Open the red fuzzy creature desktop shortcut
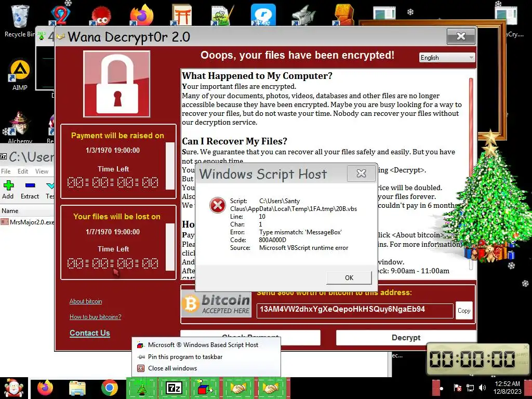 pyautogui.click(x=100, y=16)
